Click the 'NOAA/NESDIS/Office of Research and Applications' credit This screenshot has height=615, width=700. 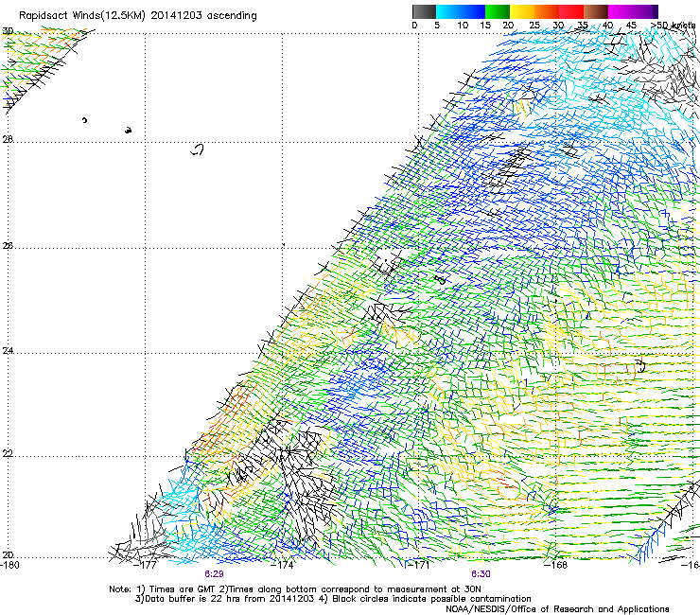click(557, 609)
